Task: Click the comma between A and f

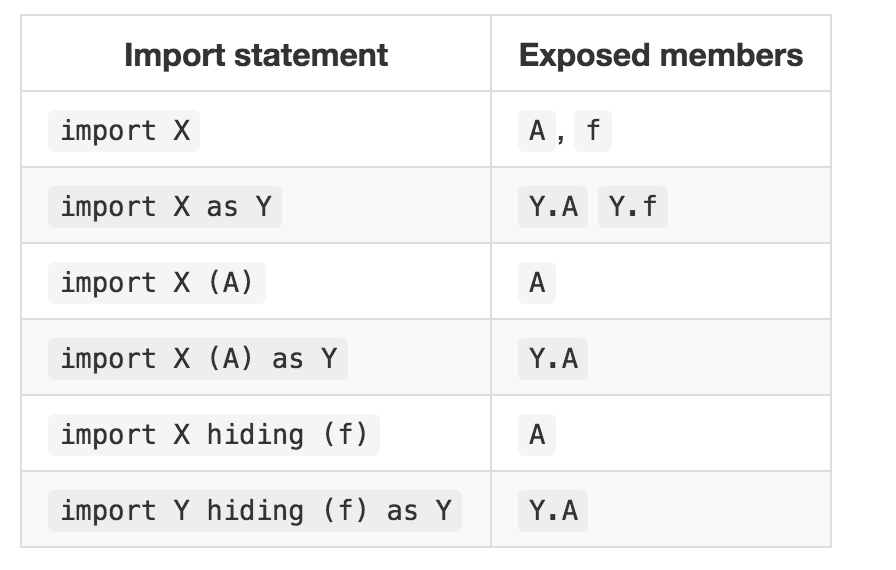Action: (562, 137)
